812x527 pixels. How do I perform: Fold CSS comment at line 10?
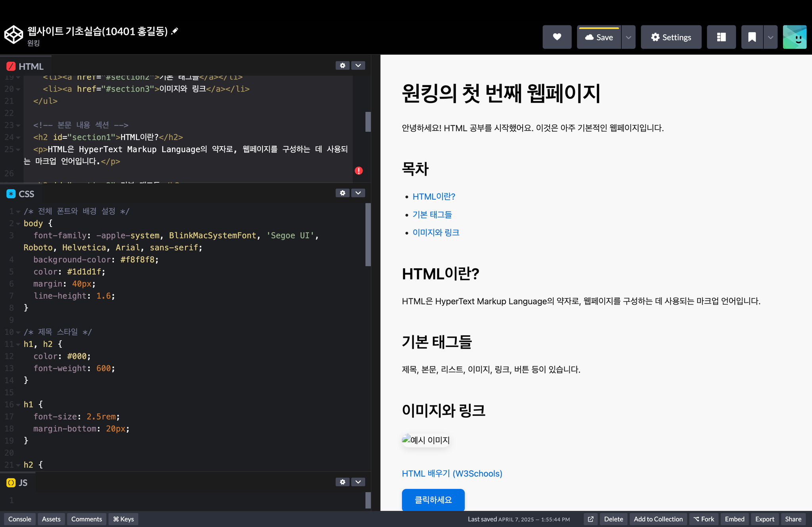coord(18,332)
